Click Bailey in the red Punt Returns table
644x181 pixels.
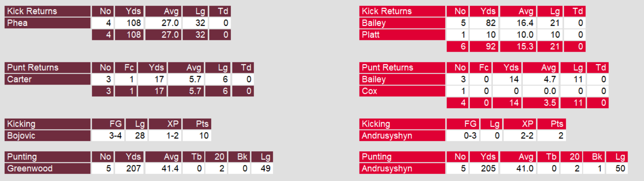374,80
